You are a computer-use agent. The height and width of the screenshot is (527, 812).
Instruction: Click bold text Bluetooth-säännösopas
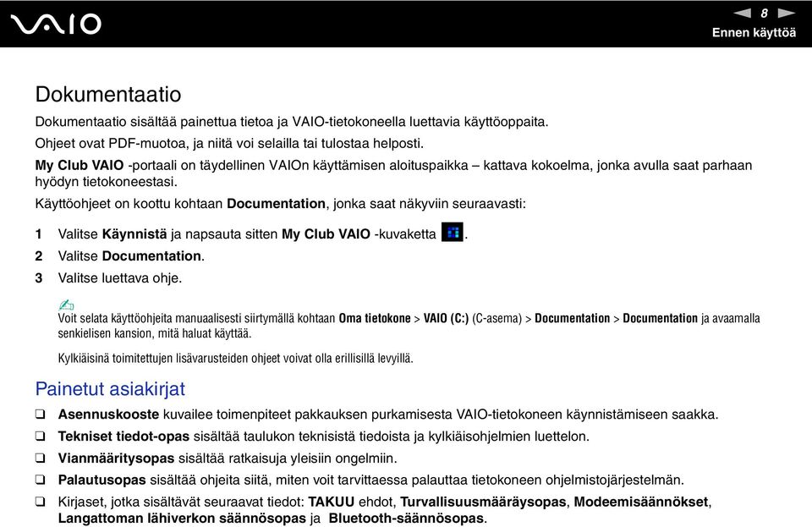(407, 519)
